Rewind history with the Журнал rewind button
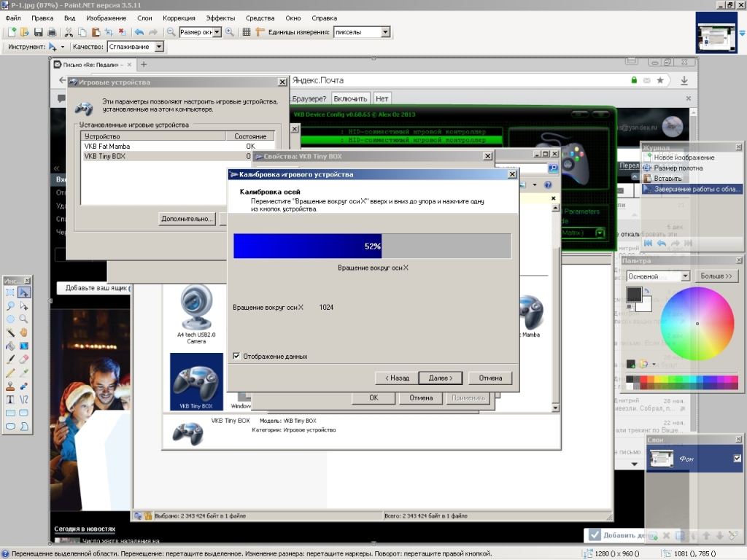747x560 pixels. click(648, 243)
